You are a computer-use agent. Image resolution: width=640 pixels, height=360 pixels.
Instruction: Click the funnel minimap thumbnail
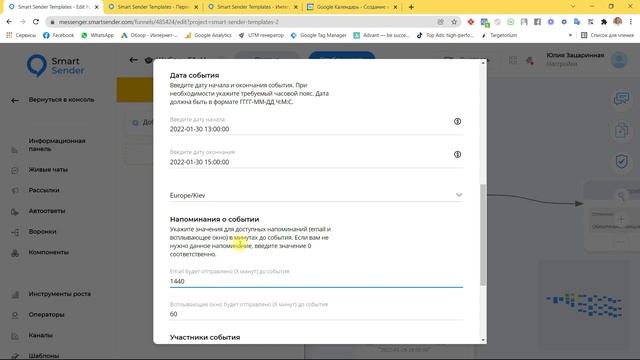tap(584, 305)
